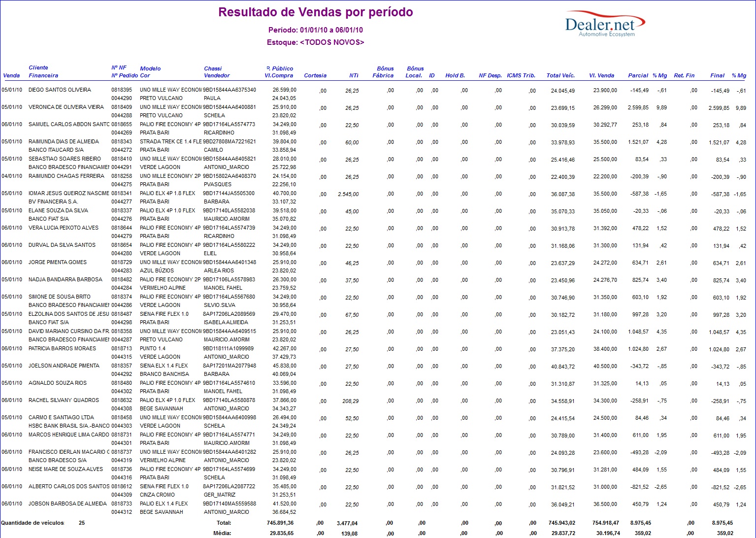This screenshot has width=756, height=538.
Task: Click model SIENA ELX 1.4 FLEX
Action: click(164, 366)
